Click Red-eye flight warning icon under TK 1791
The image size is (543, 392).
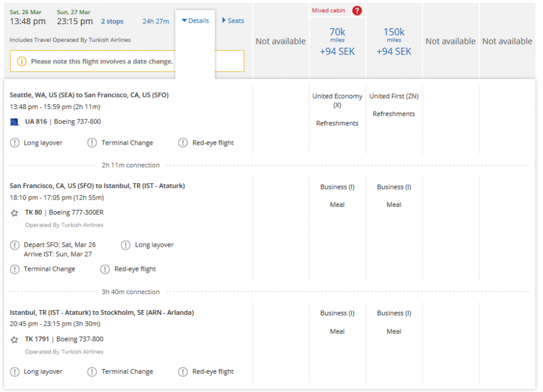coord(183,372)
